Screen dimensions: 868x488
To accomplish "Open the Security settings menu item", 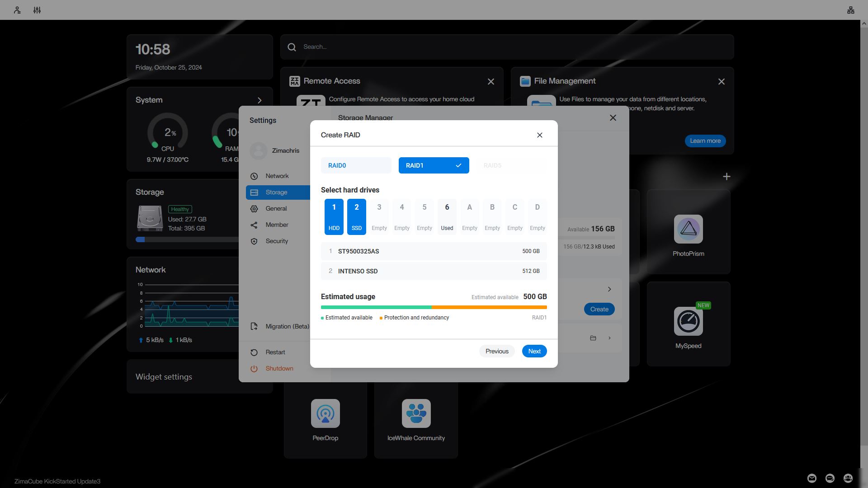I will pyautogui.click(x=277, y=241).
